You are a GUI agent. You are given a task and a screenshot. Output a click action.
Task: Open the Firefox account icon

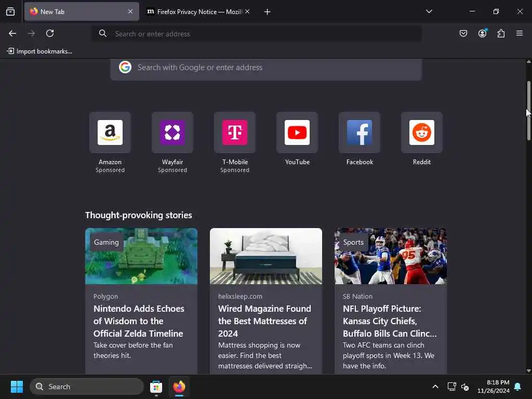pos(482,33)
